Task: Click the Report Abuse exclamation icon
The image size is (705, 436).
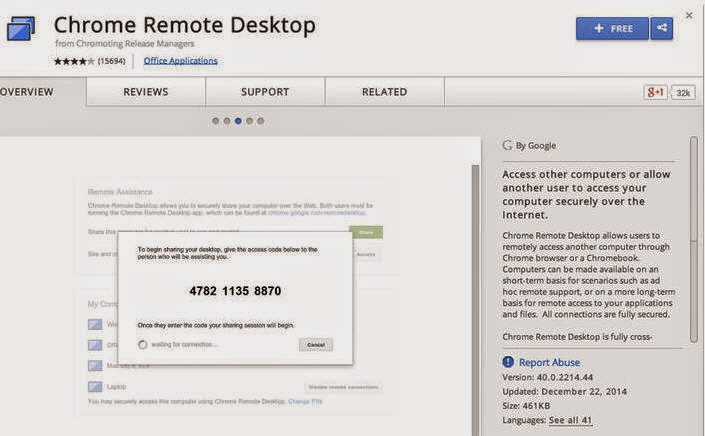Action: pyautogui.click(x=508, y=362)
